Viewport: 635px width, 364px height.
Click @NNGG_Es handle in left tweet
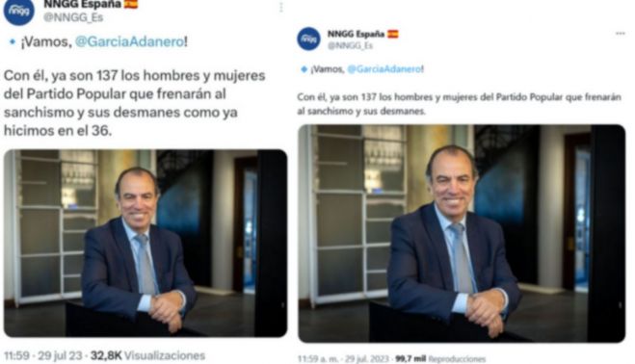(73, 17)
